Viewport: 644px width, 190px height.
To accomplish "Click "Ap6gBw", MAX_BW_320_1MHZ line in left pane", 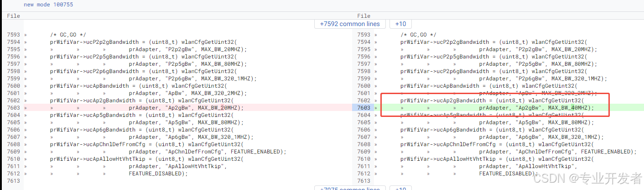I will click(191, 137).
